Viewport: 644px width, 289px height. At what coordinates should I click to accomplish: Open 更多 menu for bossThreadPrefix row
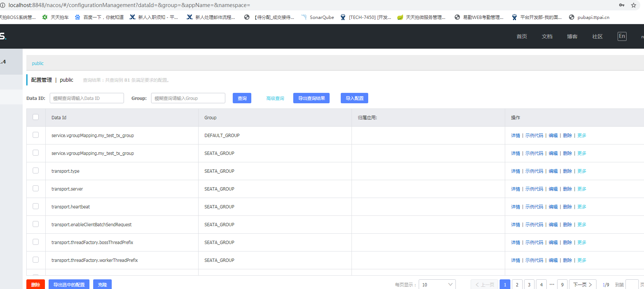pos(582,243)
